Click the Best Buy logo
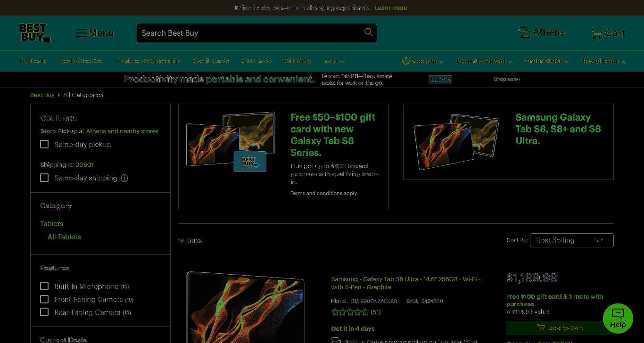 (35, 33)
